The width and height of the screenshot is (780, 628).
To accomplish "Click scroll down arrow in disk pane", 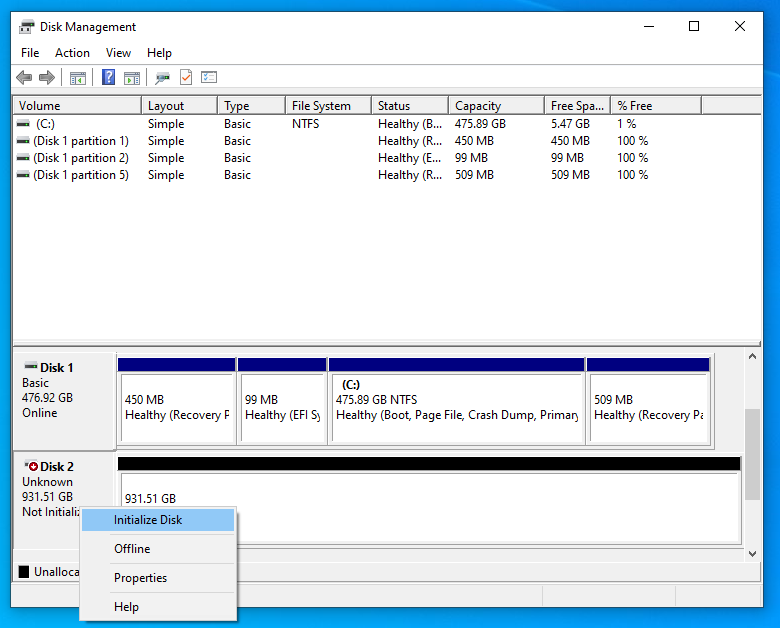I will 752,553.
